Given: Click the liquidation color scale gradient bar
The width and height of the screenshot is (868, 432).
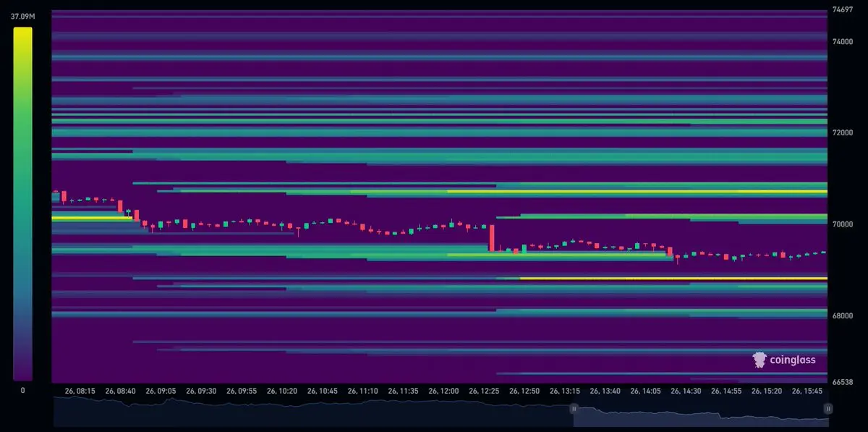Looking at the screenshot, I should pyautogui.click(x=22, y=204).
